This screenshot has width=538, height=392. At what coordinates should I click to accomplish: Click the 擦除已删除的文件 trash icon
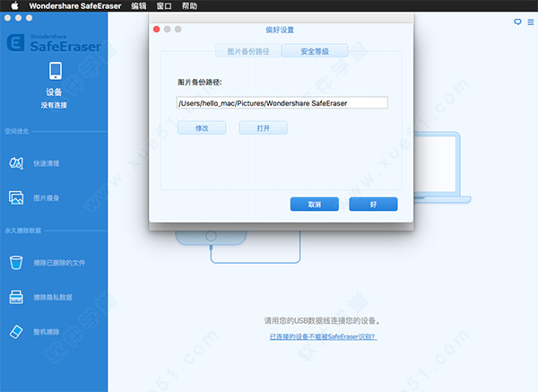[x=17, y=262]
